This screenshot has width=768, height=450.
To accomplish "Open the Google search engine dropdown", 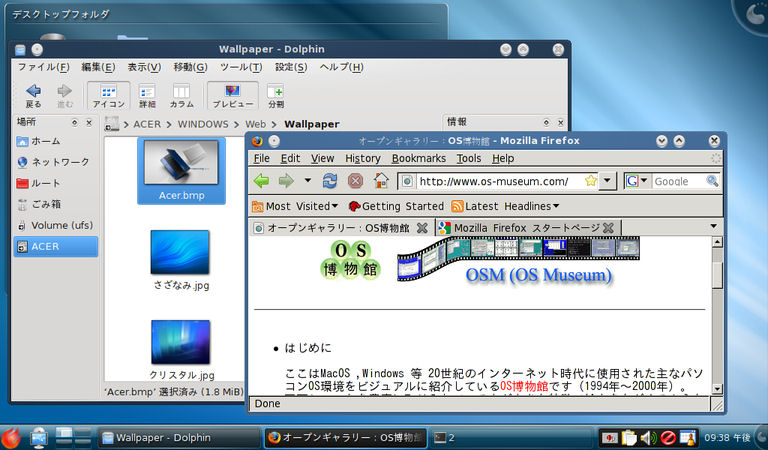I will click(x=637, y=181).
